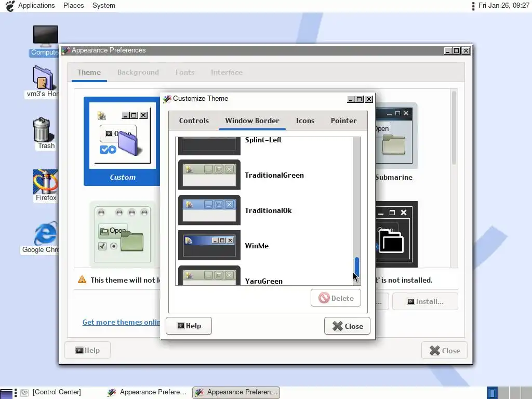Click the Appearance Preferences title bar icon

click(66, 50)
